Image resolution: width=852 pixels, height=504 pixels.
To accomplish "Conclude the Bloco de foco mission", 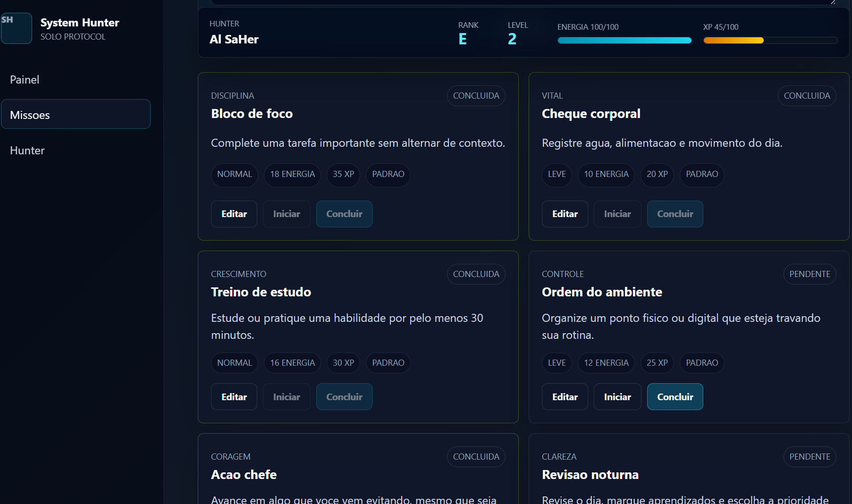I will pyautogui.click(x=344, y=214).
